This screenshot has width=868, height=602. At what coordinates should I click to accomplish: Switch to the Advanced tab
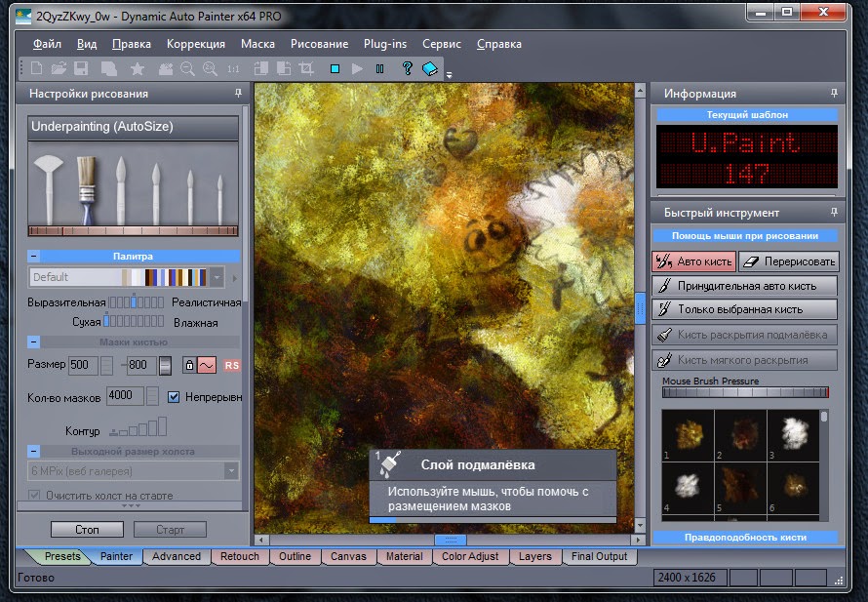[x=176, y=556]
